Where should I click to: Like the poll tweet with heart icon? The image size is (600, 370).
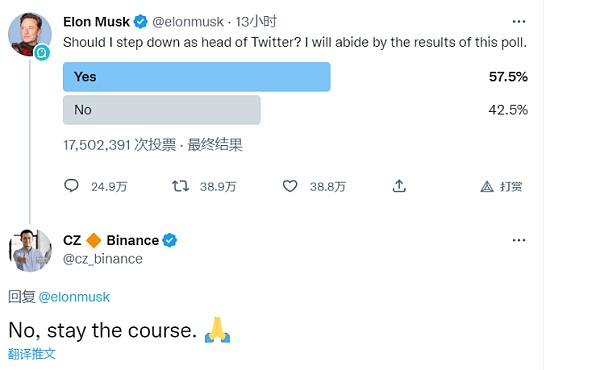(x=290, y=186)
